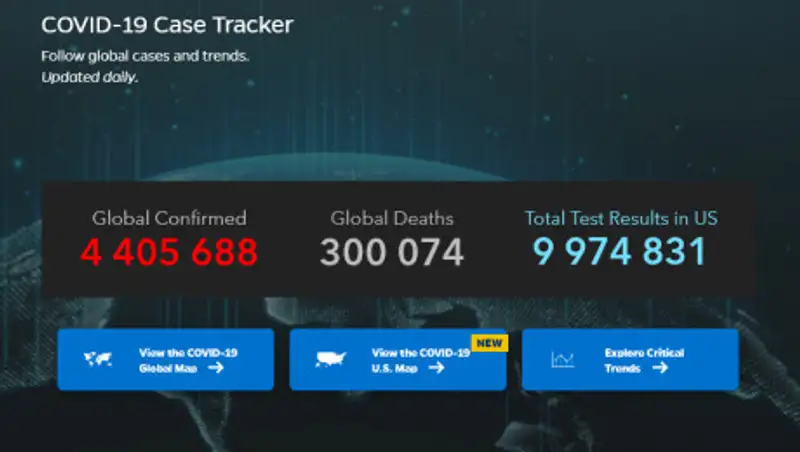
Task: Click the line chart trends icon
Action: click(563, 360)
